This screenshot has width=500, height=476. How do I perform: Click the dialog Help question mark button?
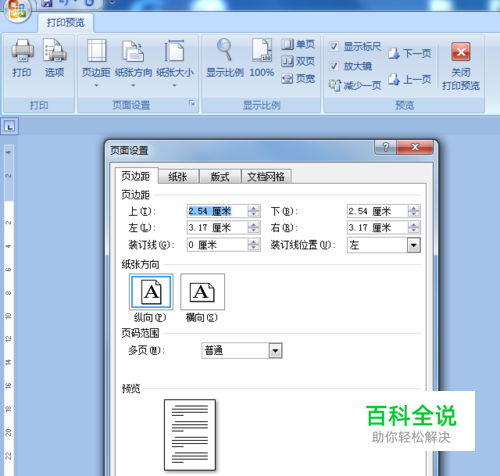[x=386, y=147]
